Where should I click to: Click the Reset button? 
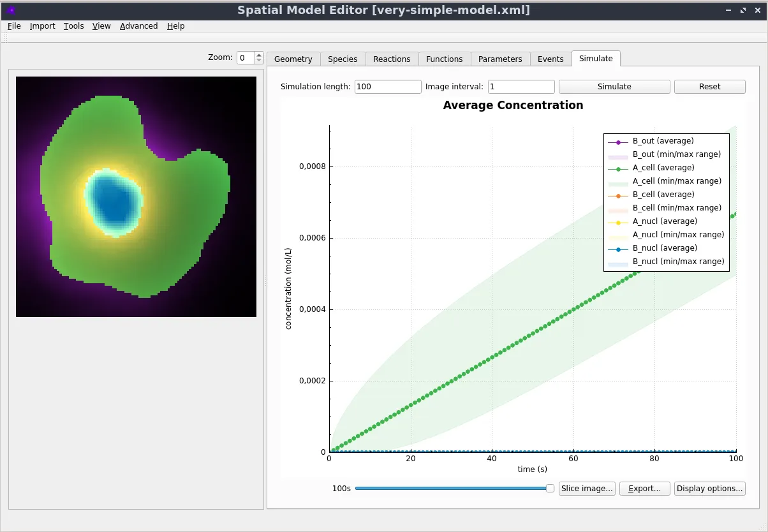710,87
